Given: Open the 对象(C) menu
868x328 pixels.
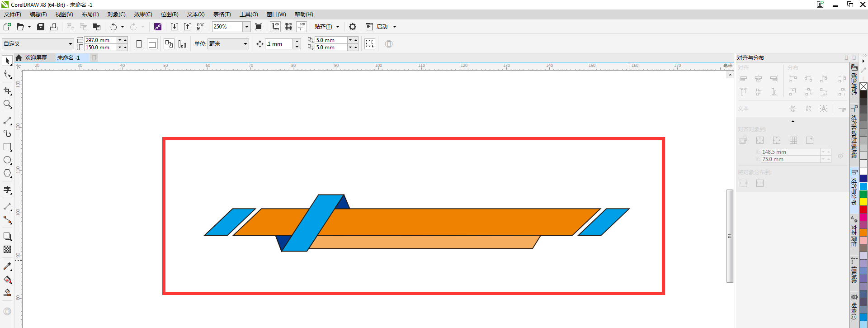Looking at the screenshot, I should click(116, 14).
